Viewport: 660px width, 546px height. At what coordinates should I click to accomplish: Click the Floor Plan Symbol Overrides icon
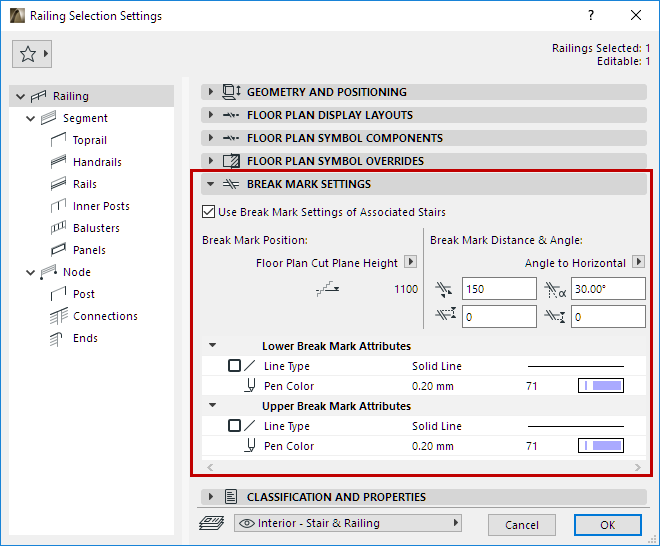coord(231,161)
